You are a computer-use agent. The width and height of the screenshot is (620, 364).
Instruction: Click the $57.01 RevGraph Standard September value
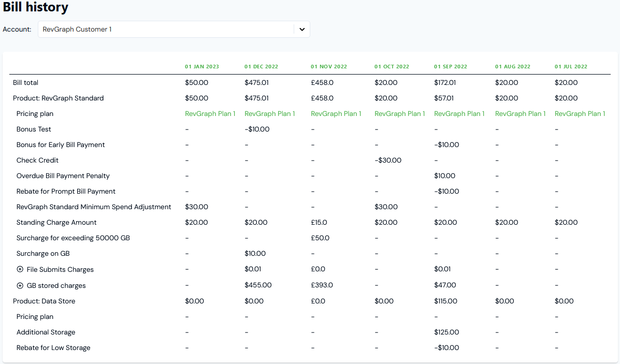pos(444,98)
